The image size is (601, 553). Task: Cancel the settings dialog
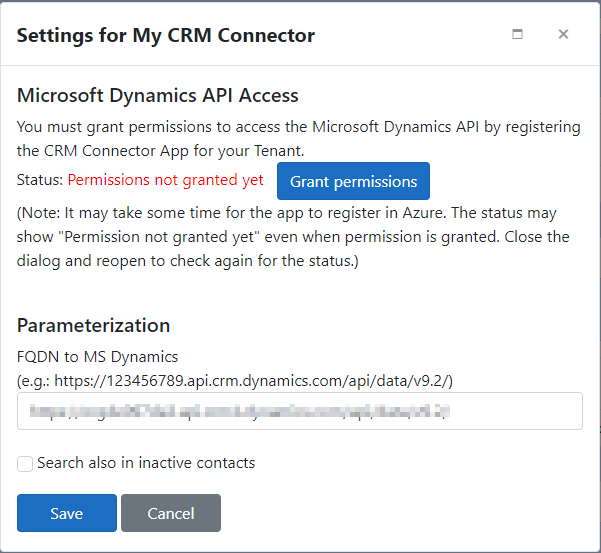[171, 513]
